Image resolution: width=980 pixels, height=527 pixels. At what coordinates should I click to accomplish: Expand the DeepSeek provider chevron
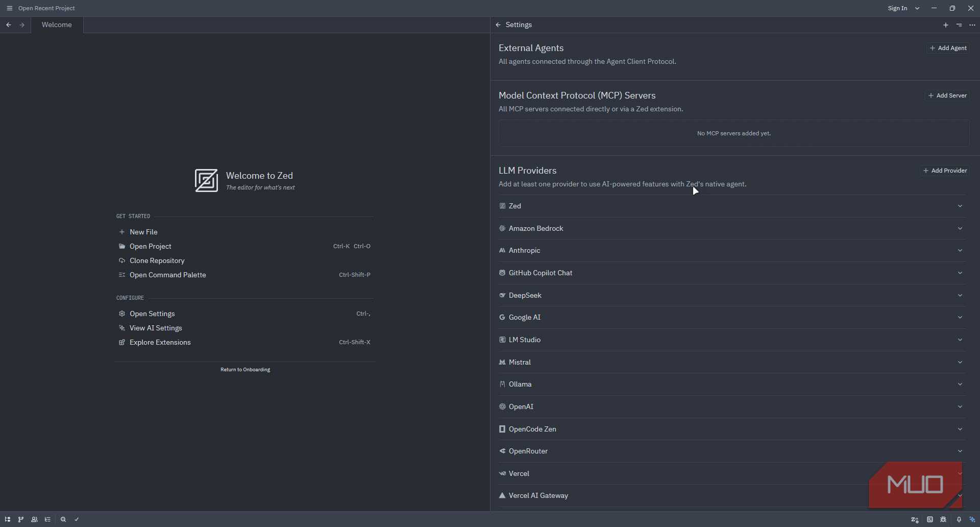coord(960,296)
